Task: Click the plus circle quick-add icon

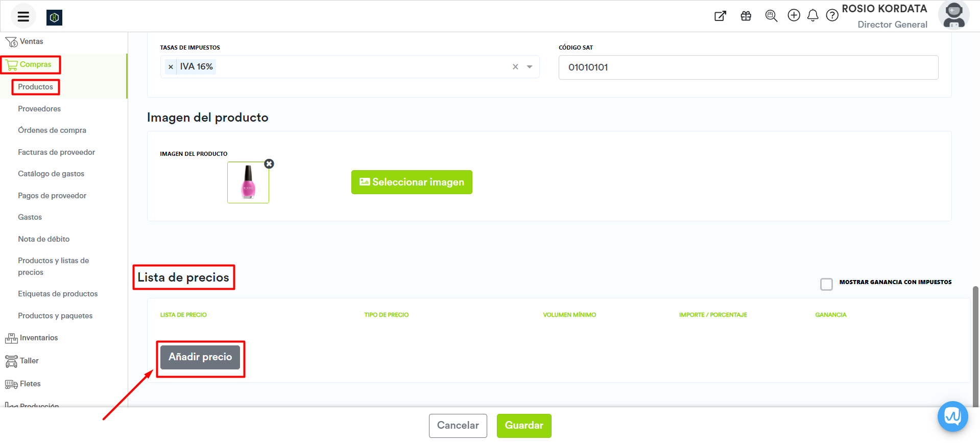Action: tap(794, 15)
